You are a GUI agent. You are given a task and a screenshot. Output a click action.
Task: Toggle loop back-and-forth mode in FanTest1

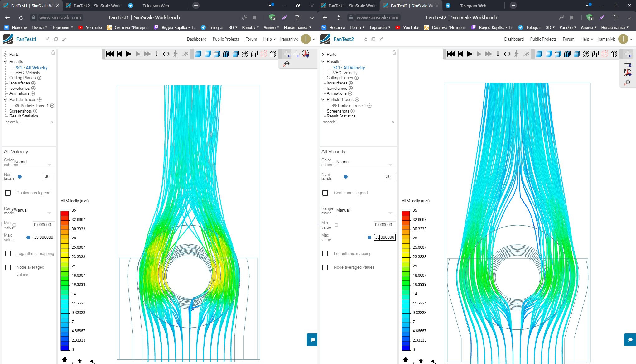pos(166,54)
